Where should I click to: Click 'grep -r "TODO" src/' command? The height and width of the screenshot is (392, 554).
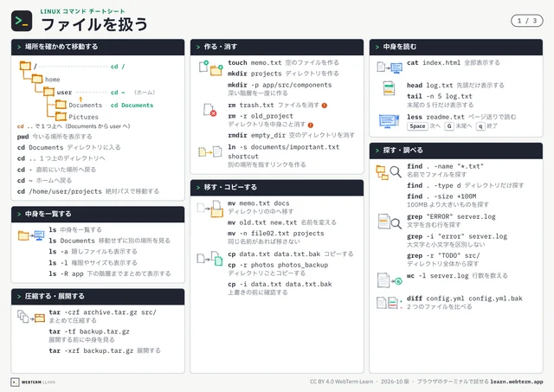click(443, 255)
